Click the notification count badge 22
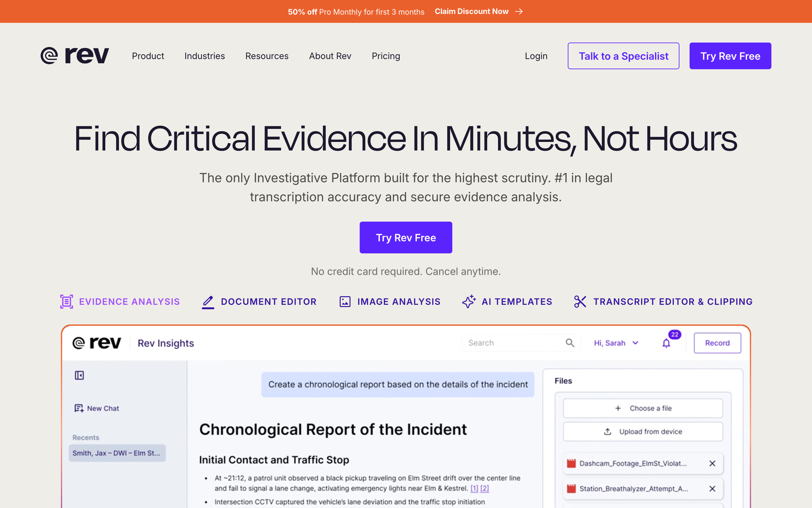The height and width of the screenshot is (508, 812). 675,335
